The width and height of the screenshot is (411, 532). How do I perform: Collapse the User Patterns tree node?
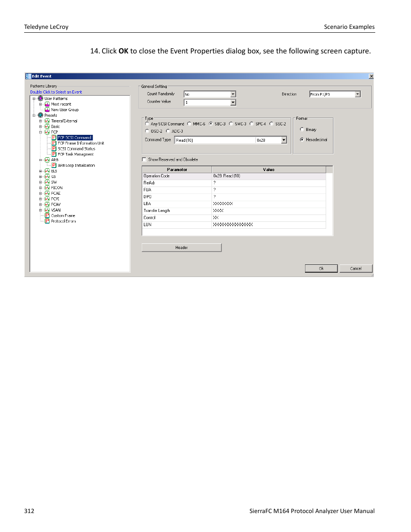pyautogui.click(x=34, y=99)
